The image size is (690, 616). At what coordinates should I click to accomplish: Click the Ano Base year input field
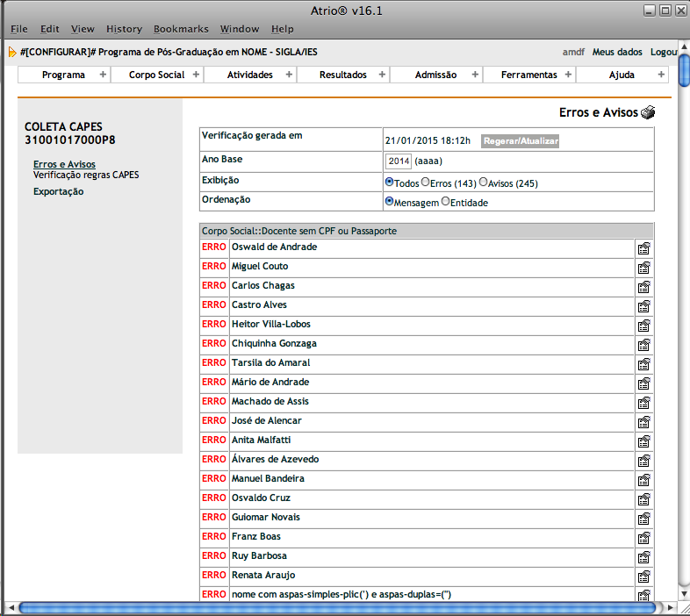399,161
